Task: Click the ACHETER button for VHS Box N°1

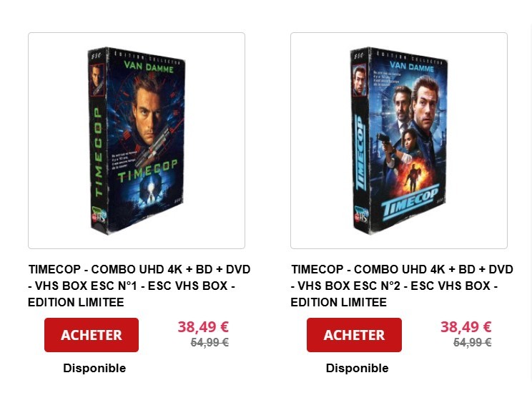Action: tap(92, 335)
